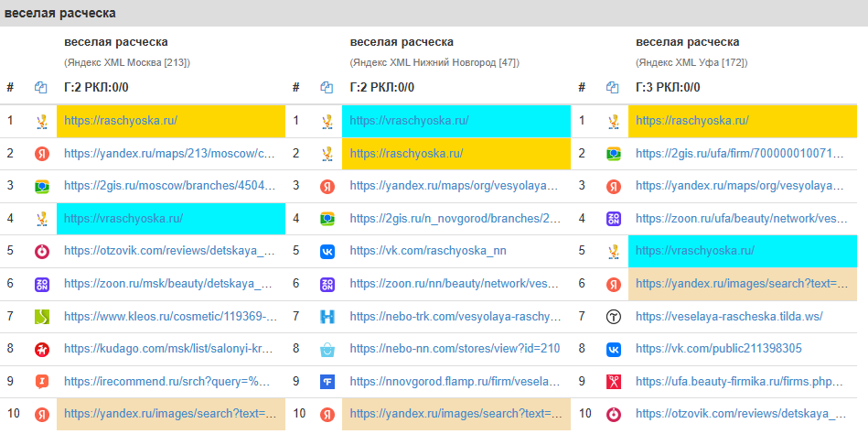Click the favicon beside vraschyoska.ru in the Москва list
Viewport: 868px width, 434px height.
(41, 219)
